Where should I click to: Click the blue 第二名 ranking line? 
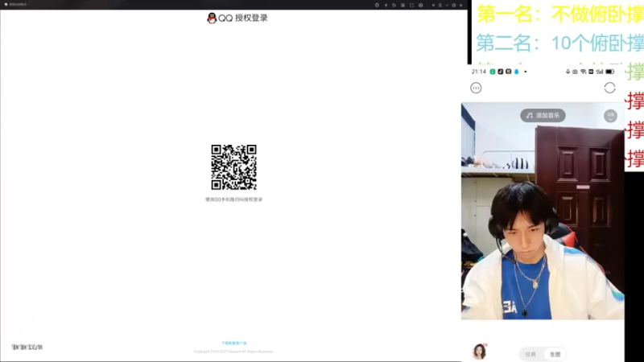559,43
